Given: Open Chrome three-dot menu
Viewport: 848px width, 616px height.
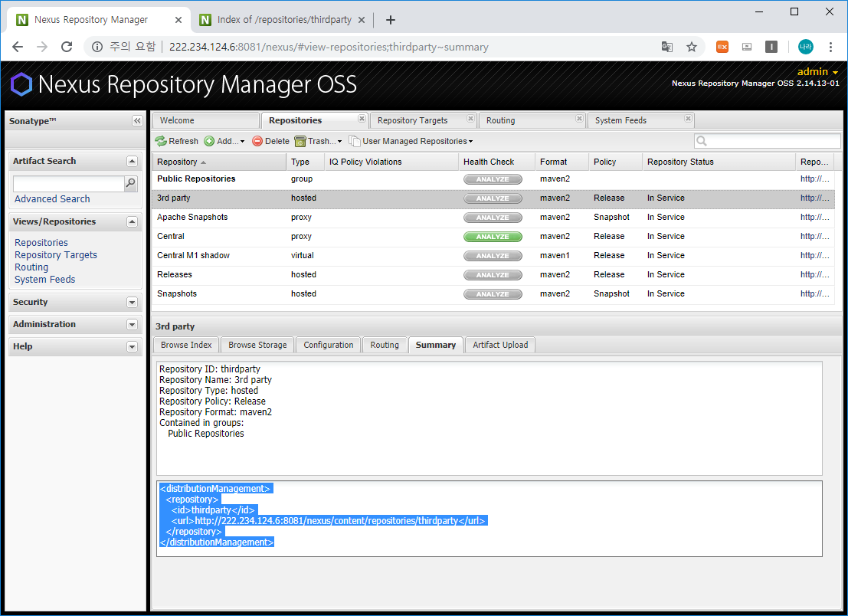Looking at the screenshot, I should pos(830,47).
